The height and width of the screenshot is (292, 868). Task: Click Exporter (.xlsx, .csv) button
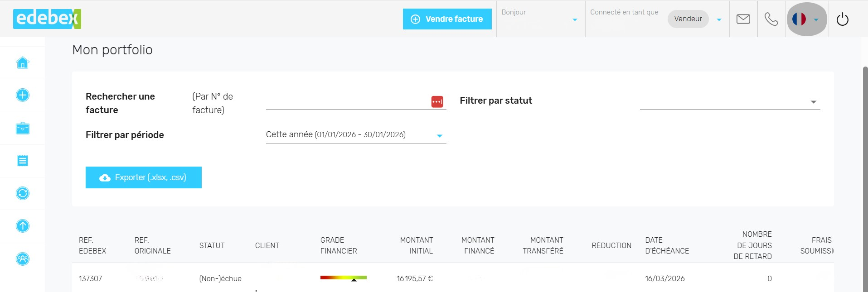[143, 177]
